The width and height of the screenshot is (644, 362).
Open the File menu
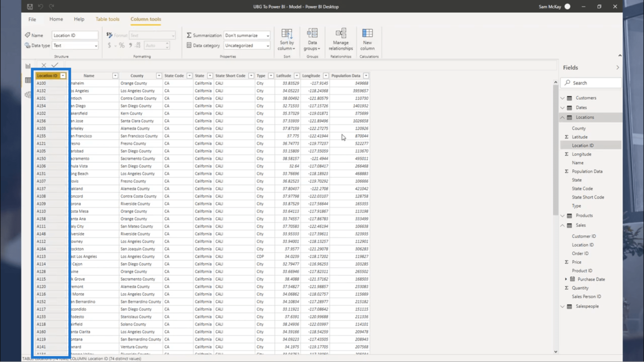[32, 19]
